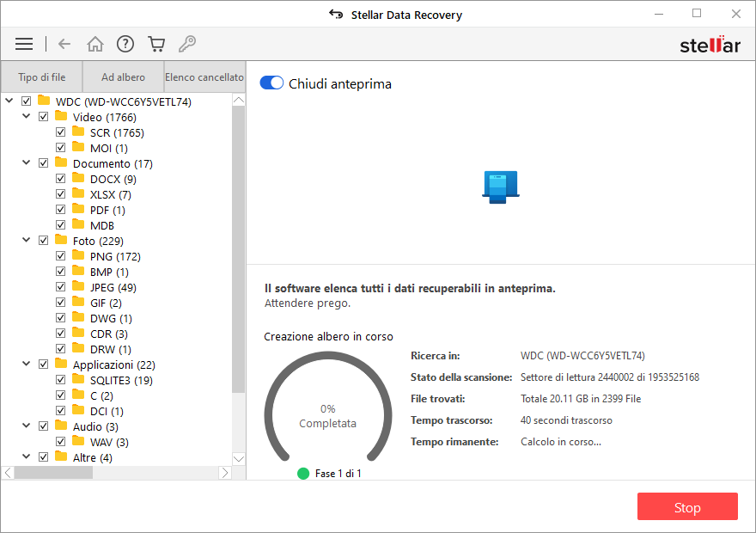Click the MOI folder icon
The height and width of the screenshot is (533, 756).
click(x=78, y=147)
